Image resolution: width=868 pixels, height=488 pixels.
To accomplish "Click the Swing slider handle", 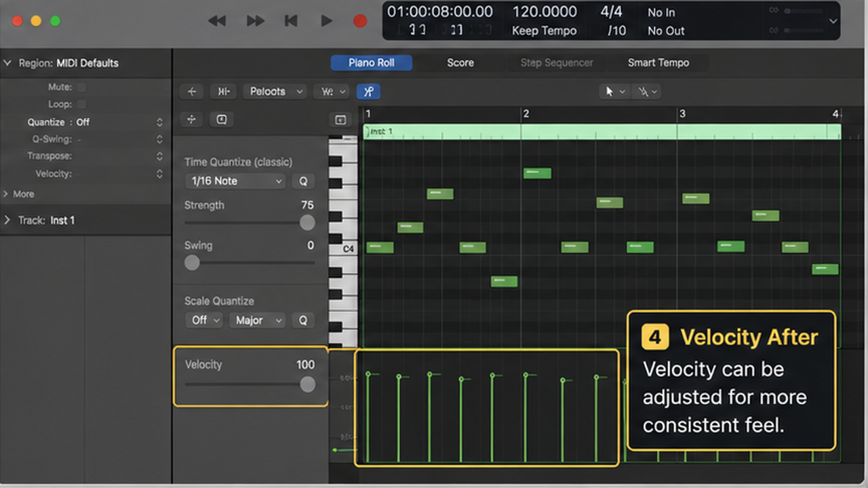I will (x=192, y=262).
